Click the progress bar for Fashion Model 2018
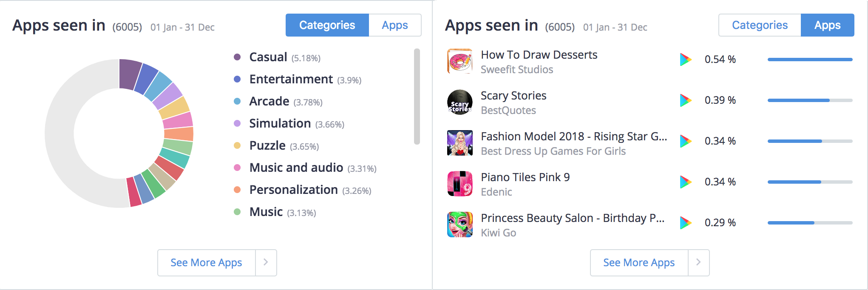The image size is (868, 290). coord(810,141)
